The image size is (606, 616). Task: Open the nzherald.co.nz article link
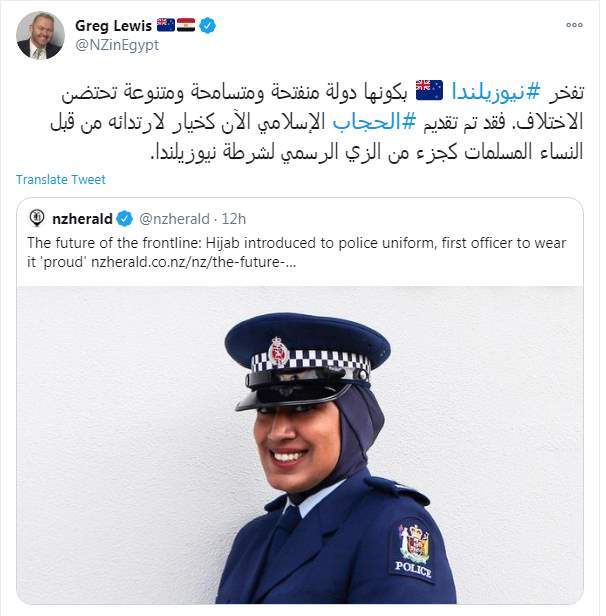(x=193, y=262)
